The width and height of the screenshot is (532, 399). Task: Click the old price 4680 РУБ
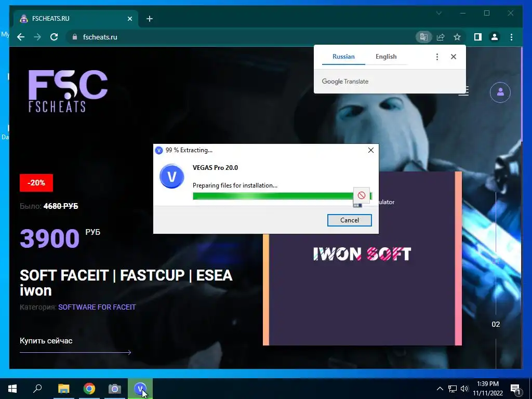coord(61,206)
